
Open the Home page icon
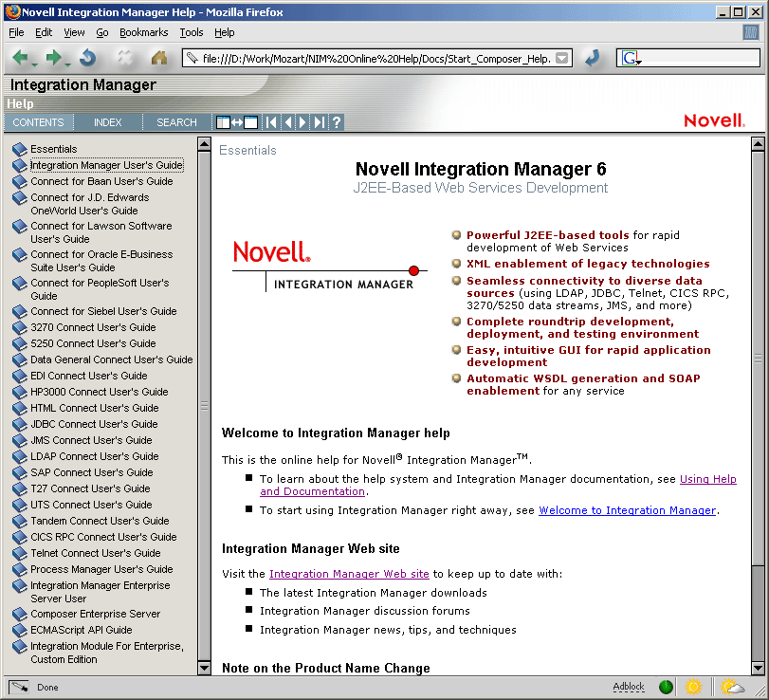tap(159, 58)
